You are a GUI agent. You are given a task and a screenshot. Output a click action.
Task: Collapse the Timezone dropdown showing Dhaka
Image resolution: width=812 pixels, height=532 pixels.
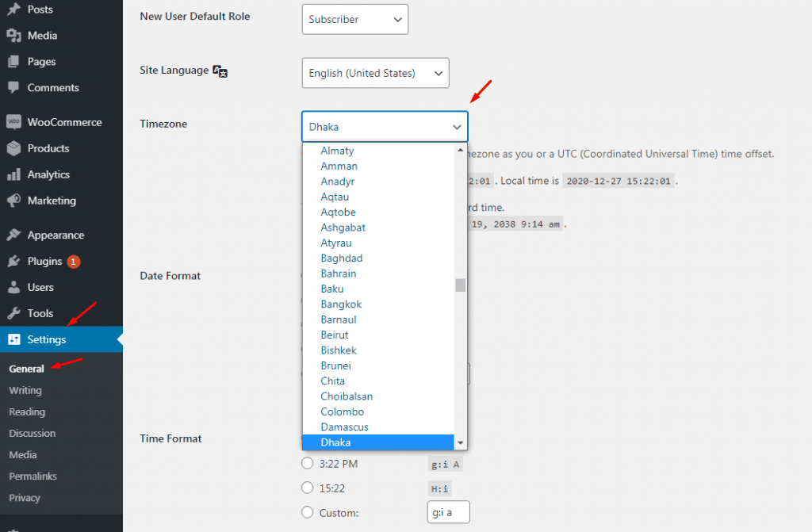[385, 127]
